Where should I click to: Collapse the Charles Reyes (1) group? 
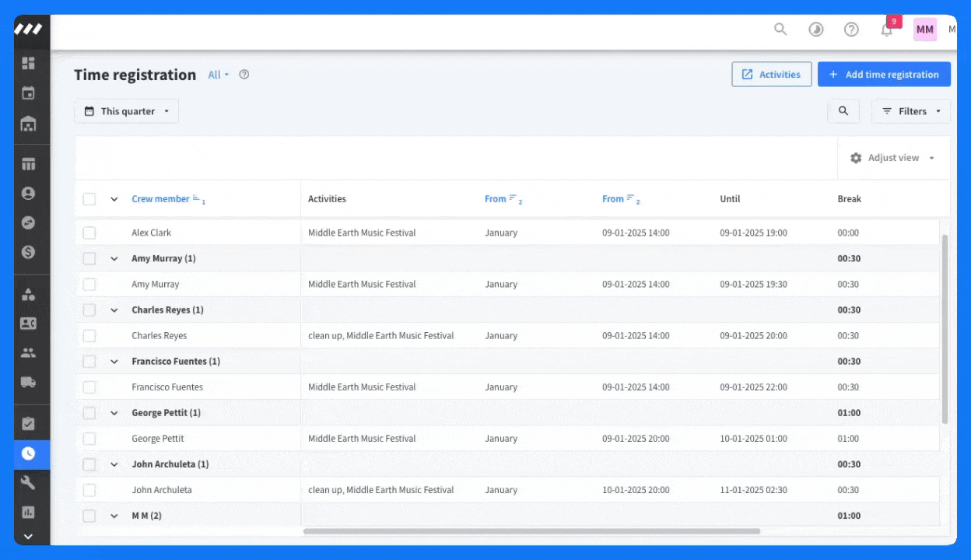114,310
